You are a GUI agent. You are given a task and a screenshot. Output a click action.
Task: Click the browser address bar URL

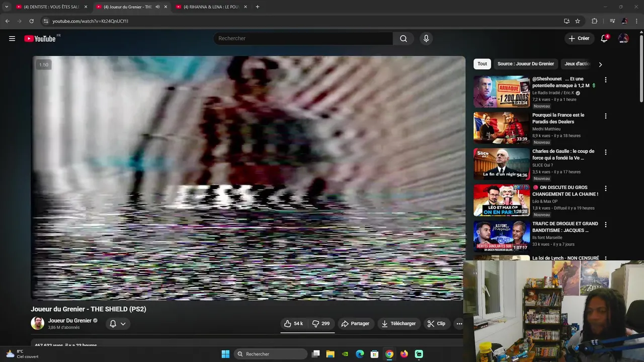click(91, 21)
